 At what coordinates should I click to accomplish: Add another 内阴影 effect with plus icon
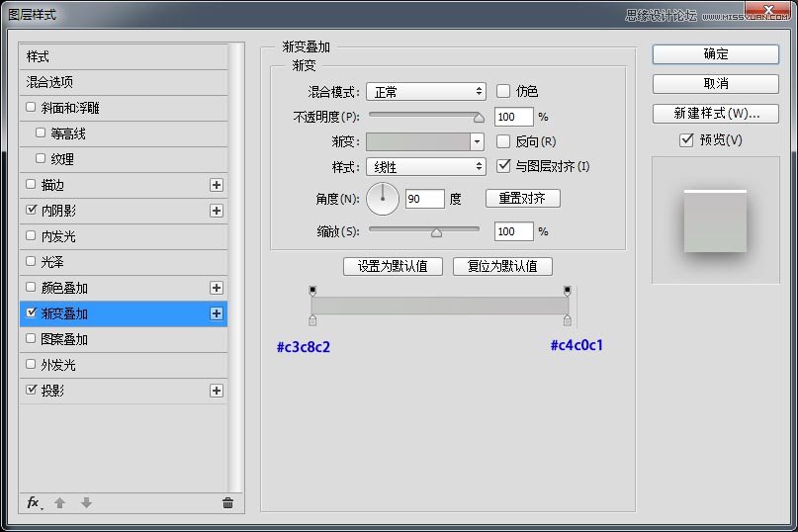(x=217, y=211)
